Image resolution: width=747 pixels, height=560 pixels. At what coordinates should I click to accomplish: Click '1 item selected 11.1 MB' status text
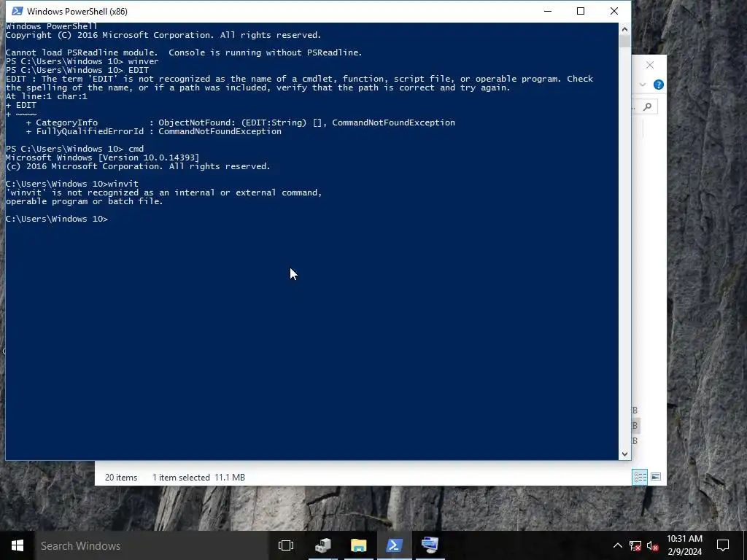click(x=198, y=477)
